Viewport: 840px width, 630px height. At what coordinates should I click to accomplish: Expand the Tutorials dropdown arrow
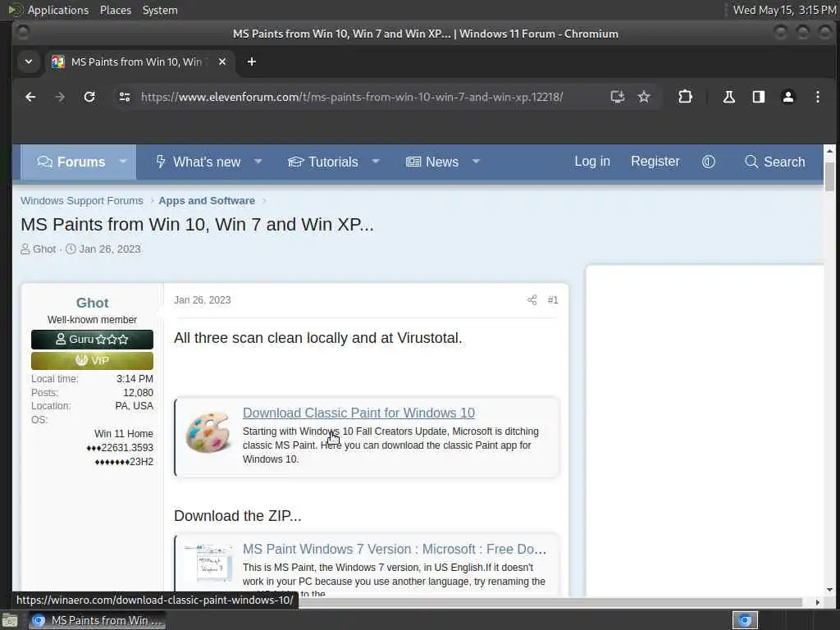point(376,162)
